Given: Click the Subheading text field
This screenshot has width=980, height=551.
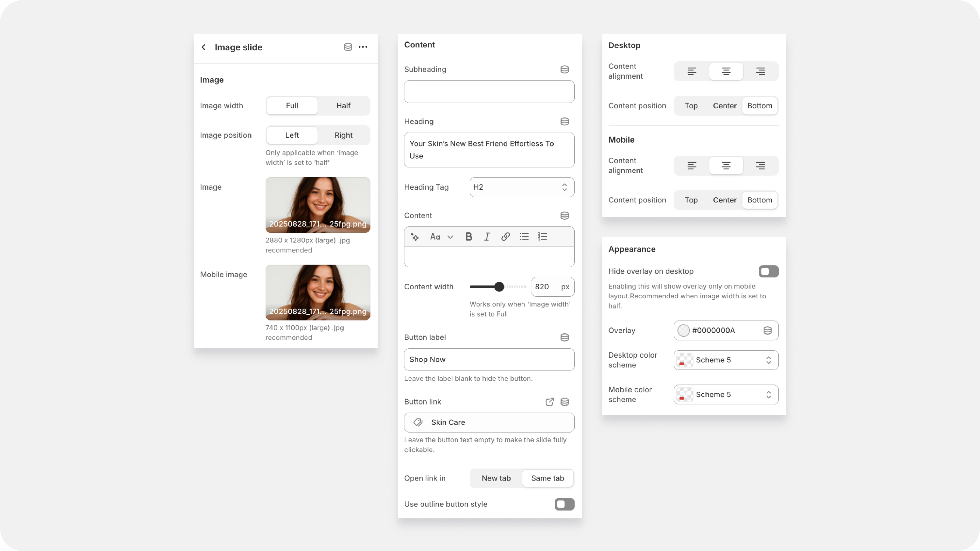Looking at the screenshot, I should pos(489,92).
